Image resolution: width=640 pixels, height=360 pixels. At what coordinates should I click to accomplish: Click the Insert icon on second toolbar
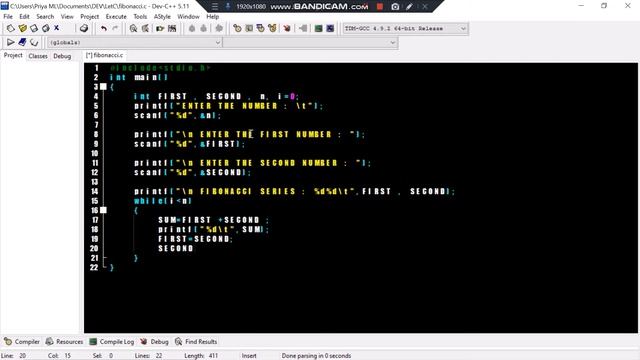[11, 42]
